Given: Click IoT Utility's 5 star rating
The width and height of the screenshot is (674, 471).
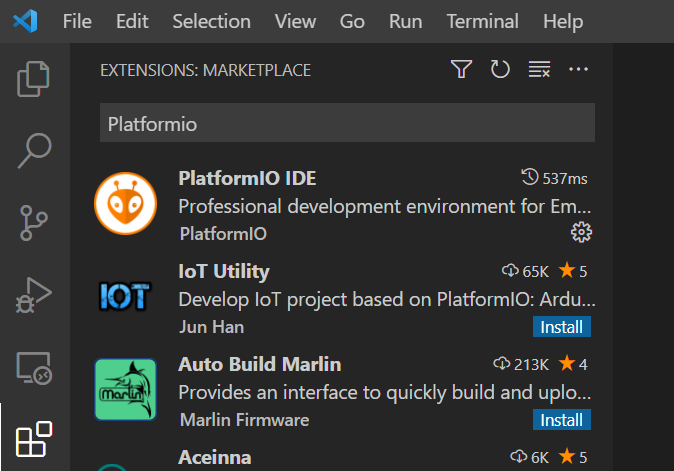Looking at the screenshot, I should (x=573, y=271).
